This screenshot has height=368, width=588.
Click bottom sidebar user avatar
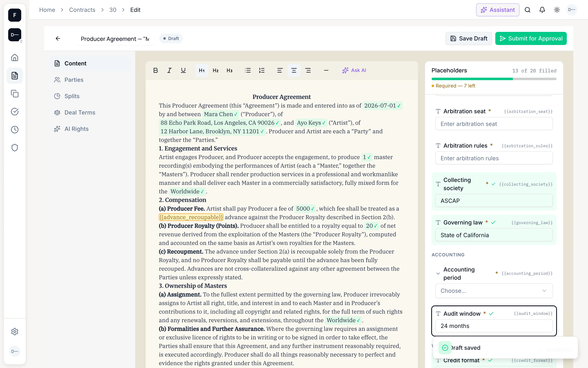coord(15,351)
